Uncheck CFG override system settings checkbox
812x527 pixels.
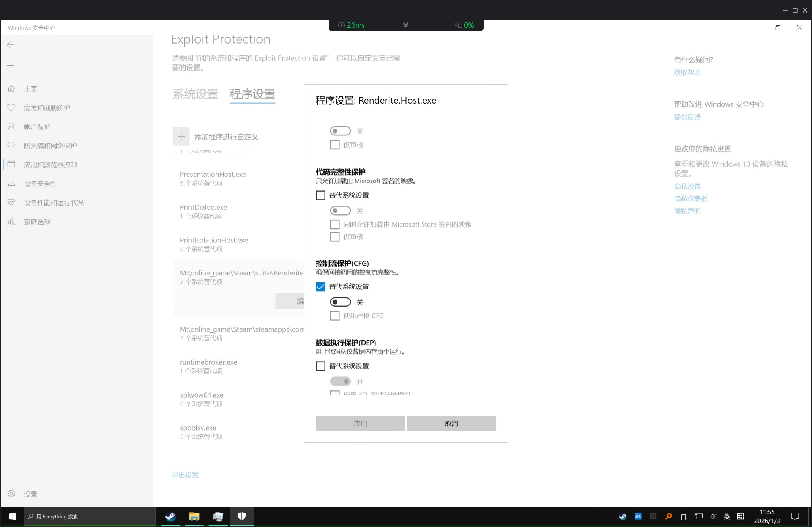click(x=320, y=287)
